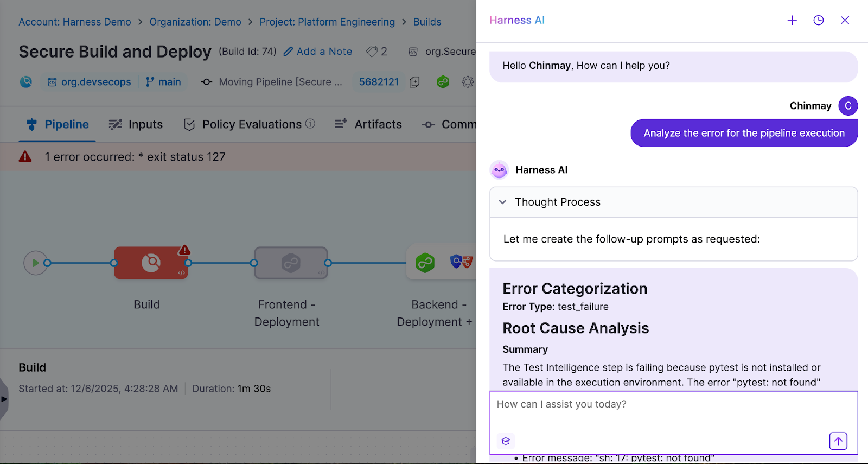Image resolution: width=868 pixels, height=464 pixels.
Task: Switch to the Pipeline tab
Action: 58,124
